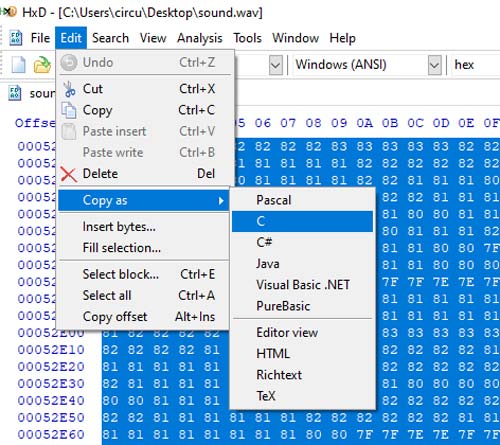Viewport: 500px width, 445px height.
Task: Click the grayed Undo arrow icon
Action: click(x=69, y=63)
